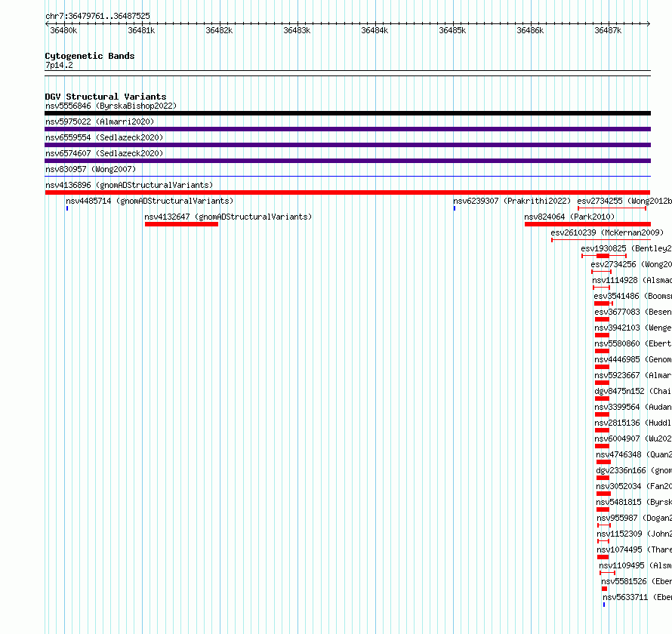Open the esv3677083 variant label
The width and height of the screenshot is (672, 634).
click(633, 312)
